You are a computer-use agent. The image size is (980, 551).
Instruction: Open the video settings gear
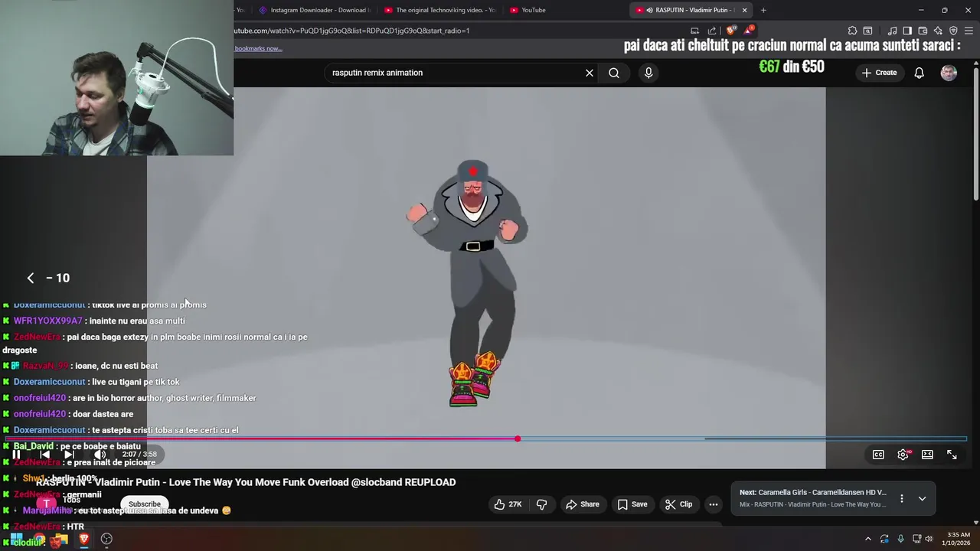pyautogui.click(x=903, y=455)
